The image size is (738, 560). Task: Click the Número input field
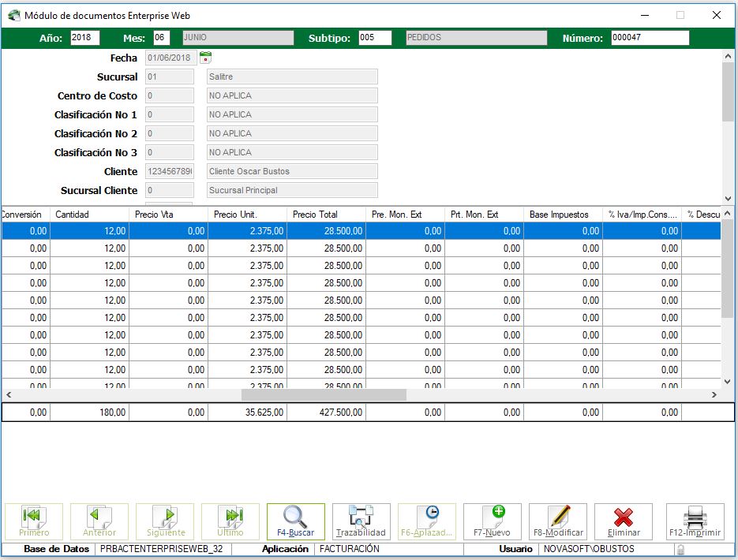coord(650,38)
